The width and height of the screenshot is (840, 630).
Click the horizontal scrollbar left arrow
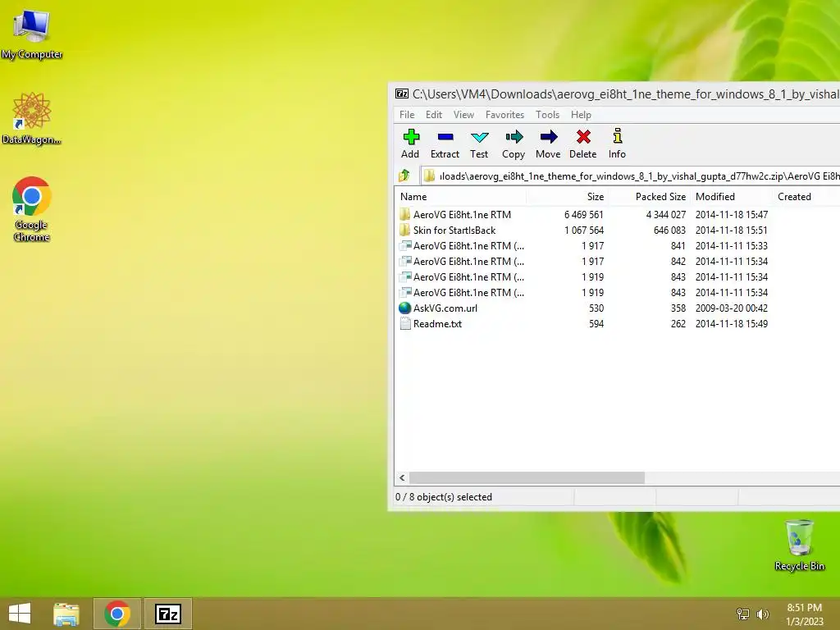(x=402, y=478)
